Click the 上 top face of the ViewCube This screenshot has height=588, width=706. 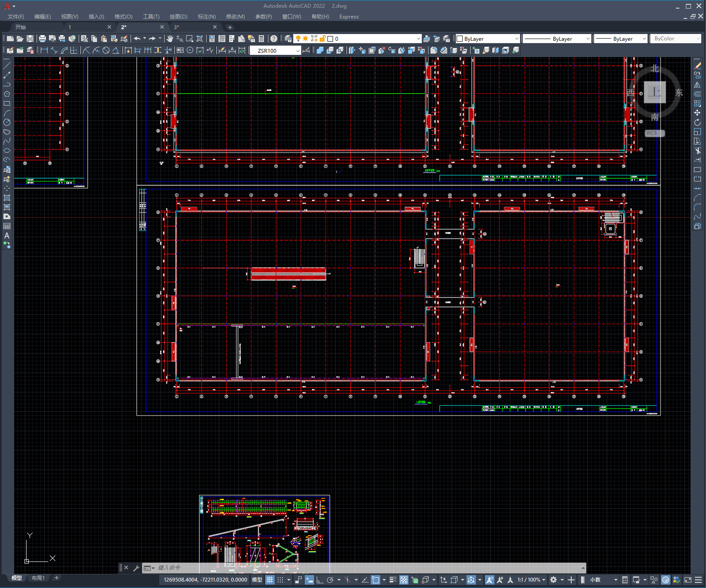tap(655, 92)
